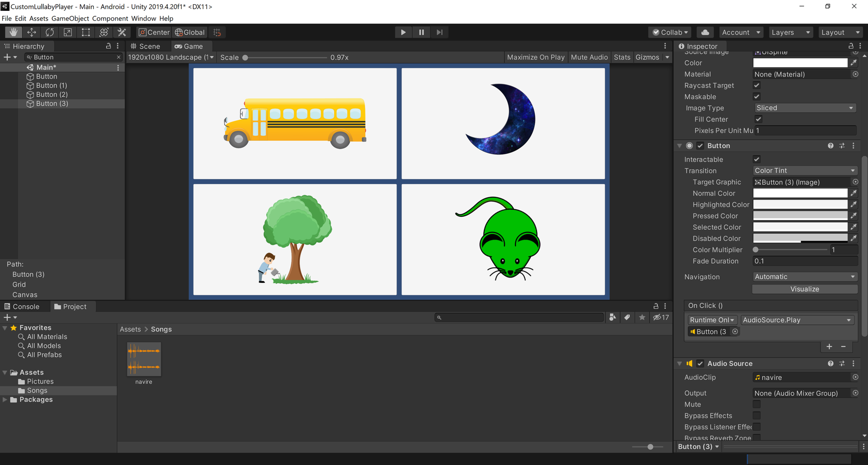Viewport: 868px width, 465px height.
Task: Select the Move tool
Action: 31,33
